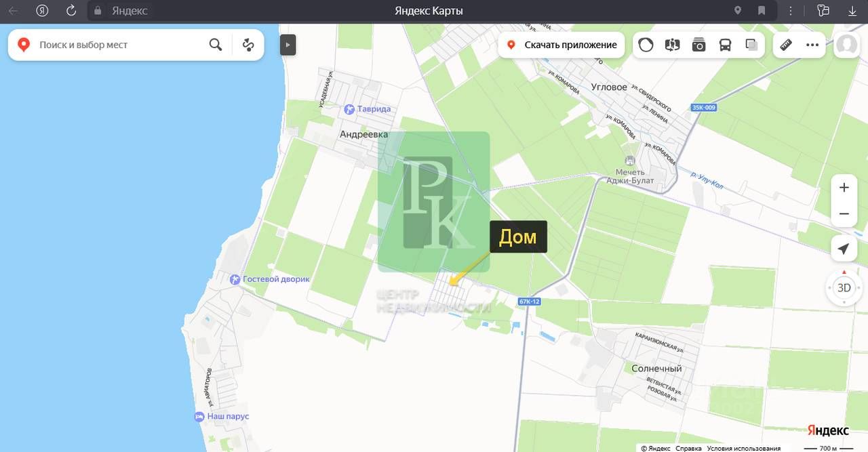Click the Угловое village label
This screenshot has height=452, width=868.
(609, 87)
